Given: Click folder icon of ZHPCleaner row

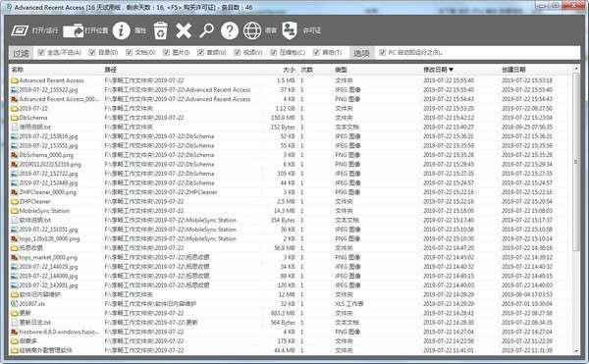Looking at the screenshot, I should (15, 201).
